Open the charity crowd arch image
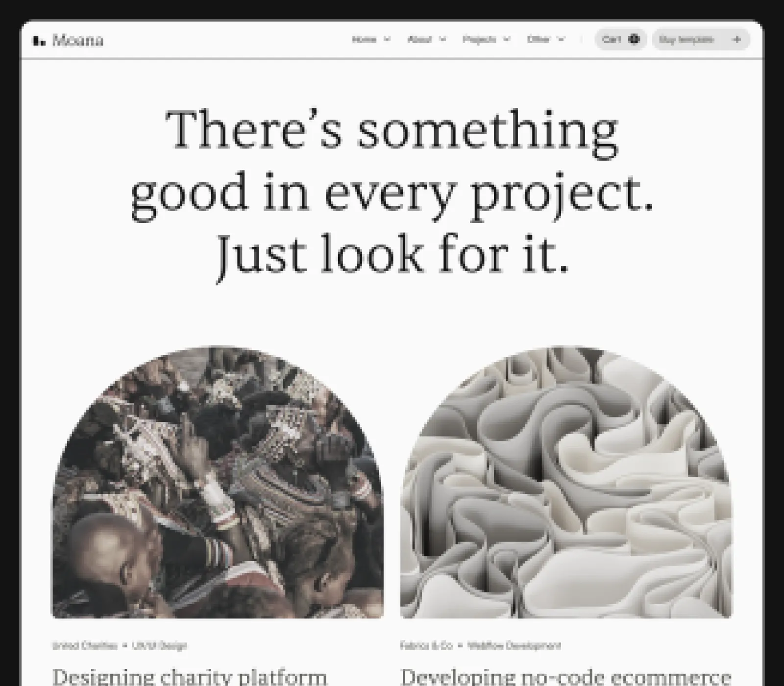Viewport: 784px width, 686px height. (218, 482)
